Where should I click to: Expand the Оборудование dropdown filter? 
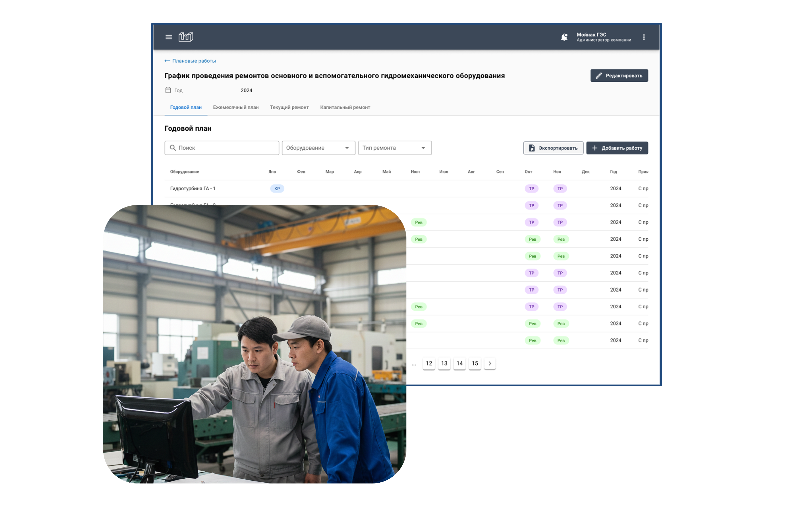click(x=318, y=148)
